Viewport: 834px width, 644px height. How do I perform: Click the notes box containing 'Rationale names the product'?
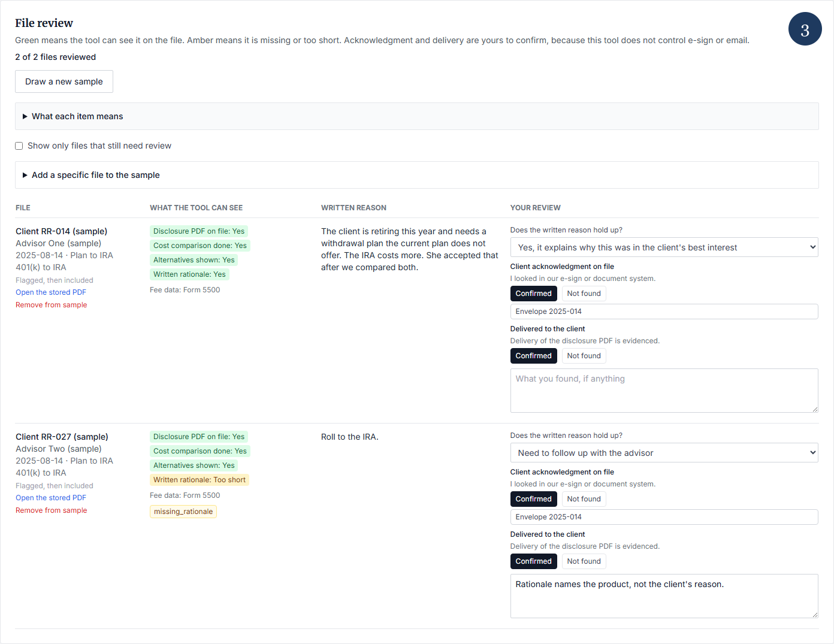pyautogui.click(x=664, y=596)
